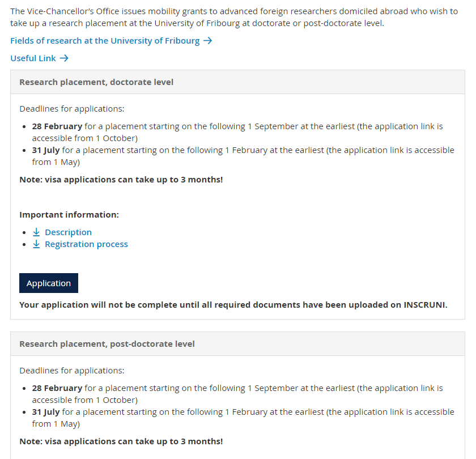476x459 pixels.
Task: Click the Important information heading
Action: click(x=69, y=215)
